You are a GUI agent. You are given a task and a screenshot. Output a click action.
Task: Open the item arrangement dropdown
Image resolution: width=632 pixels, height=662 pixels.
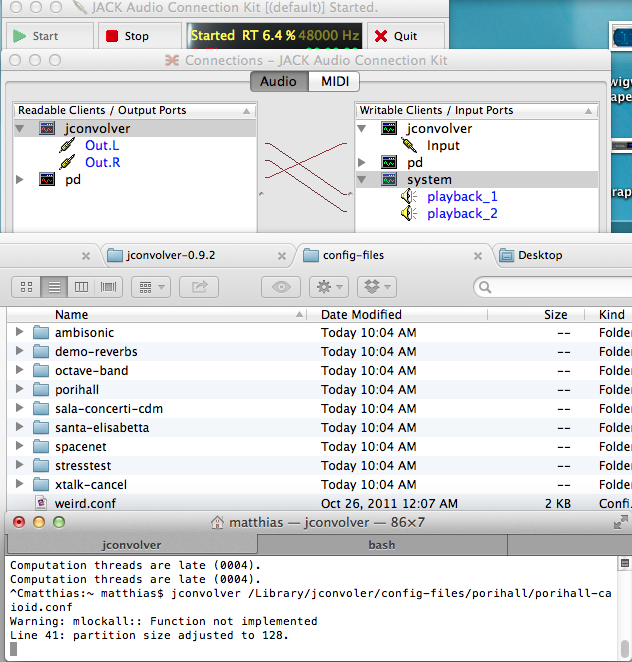point(151,287)
